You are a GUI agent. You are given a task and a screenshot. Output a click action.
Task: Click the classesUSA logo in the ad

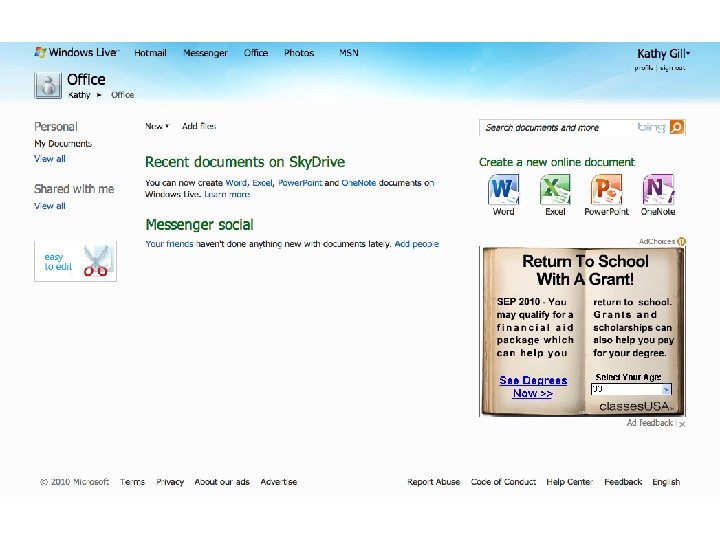(636, 406)
